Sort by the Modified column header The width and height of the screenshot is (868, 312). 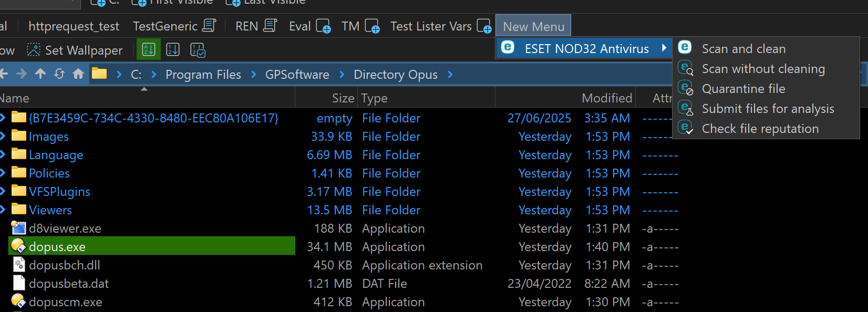pyautogui.click(x=606, y=98)
